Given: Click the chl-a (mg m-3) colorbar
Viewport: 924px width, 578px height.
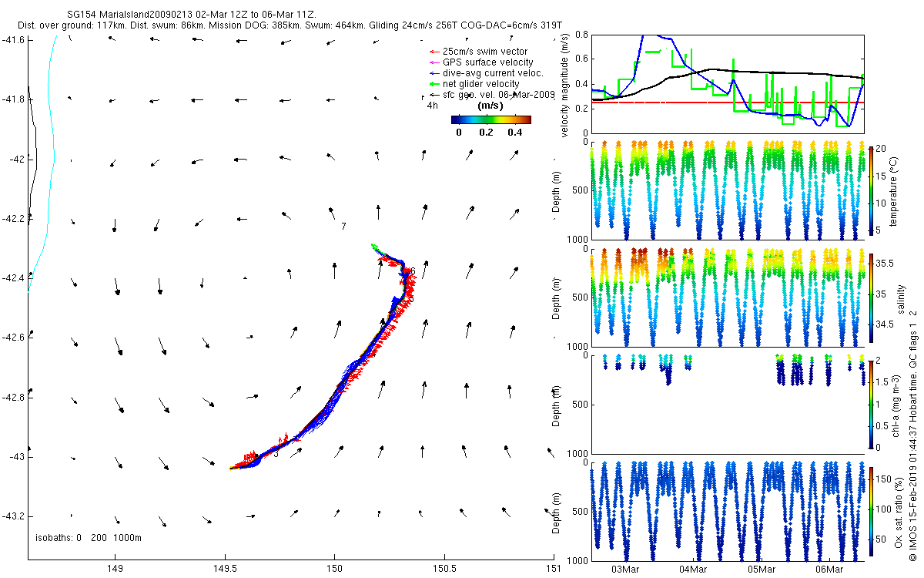Looking at the screenshot, I should [871, 403].
